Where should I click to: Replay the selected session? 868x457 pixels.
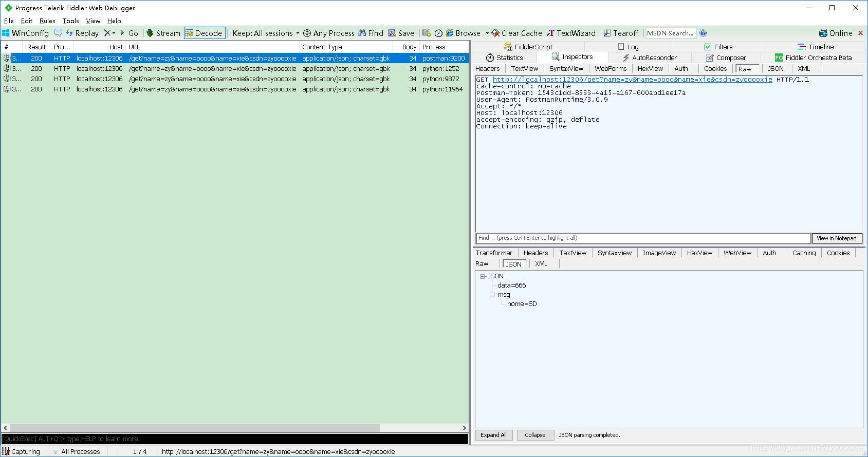[82, 33]
